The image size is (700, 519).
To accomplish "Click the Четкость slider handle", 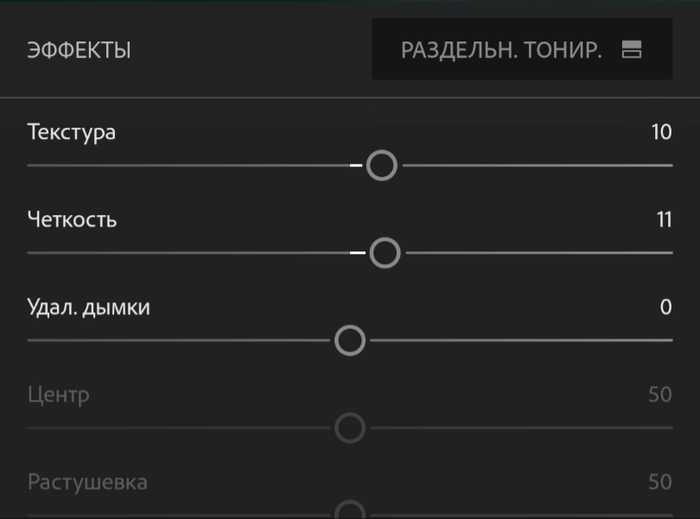I will 385,253.
